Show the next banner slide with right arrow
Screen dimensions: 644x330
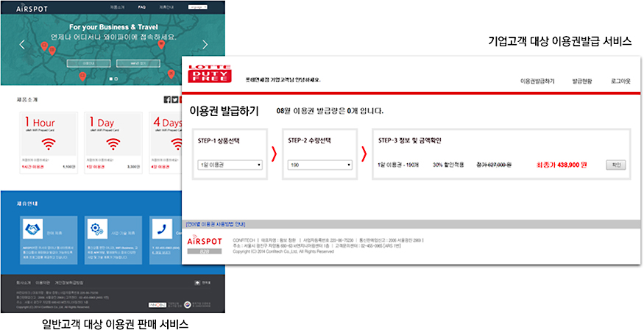(x=205, y=45)
